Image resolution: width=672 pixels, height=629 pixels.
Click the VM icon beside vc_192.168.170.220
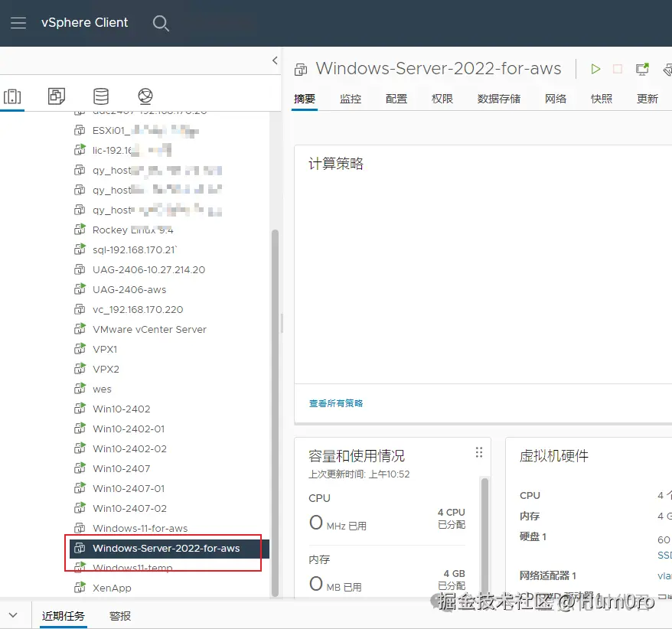coord(80,309)
